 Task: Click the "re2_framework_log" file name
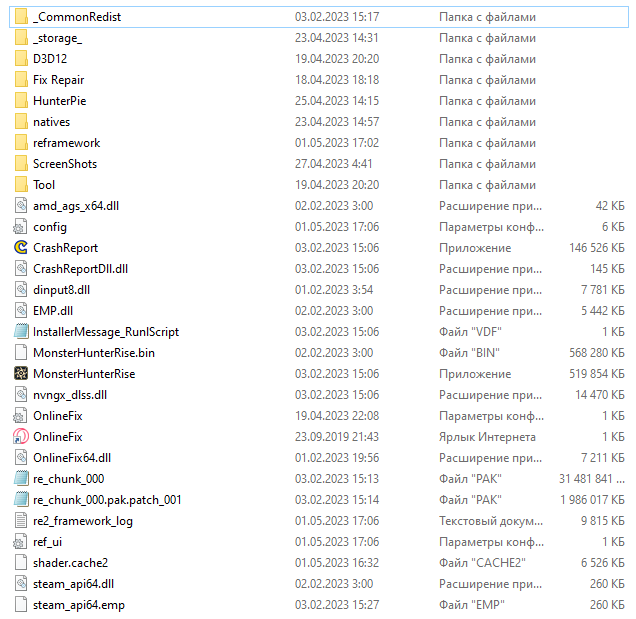click(83, 521)
